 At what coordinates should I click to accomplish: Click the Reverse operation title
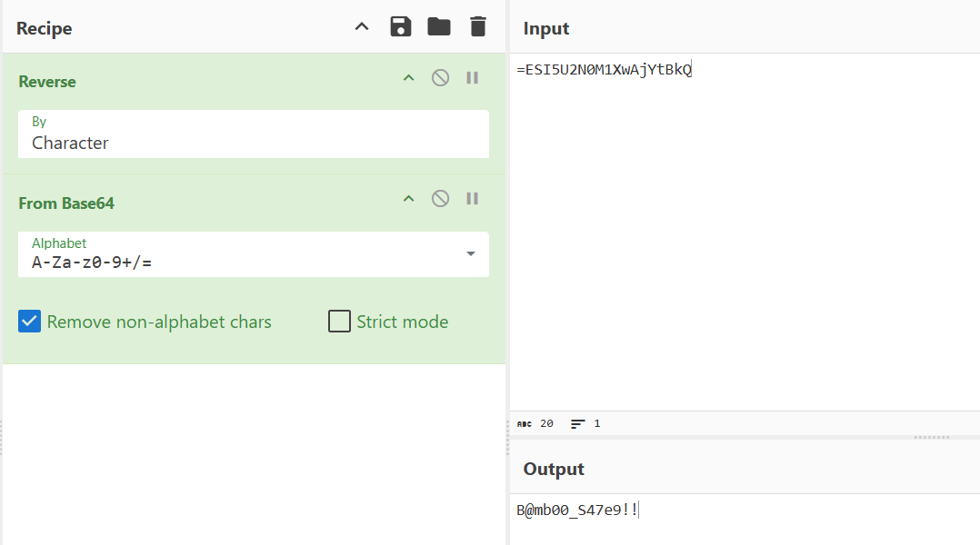point(47,82)
